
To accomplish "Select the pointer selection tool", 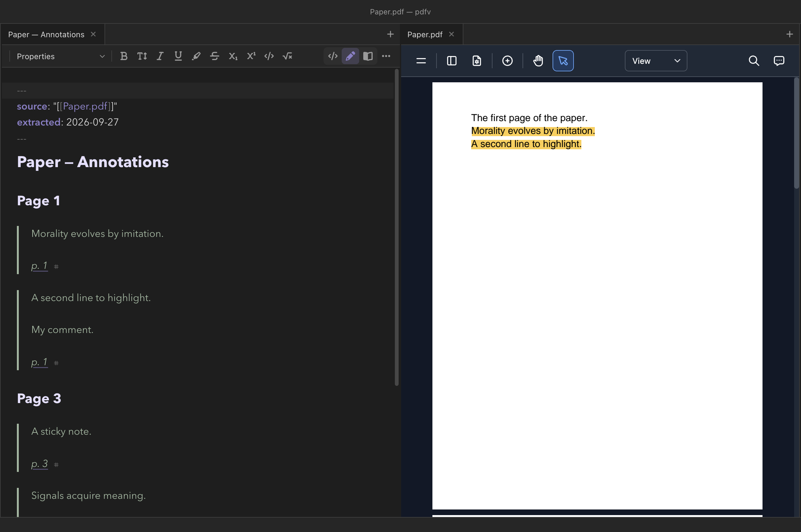I will (x=563, y=61).
